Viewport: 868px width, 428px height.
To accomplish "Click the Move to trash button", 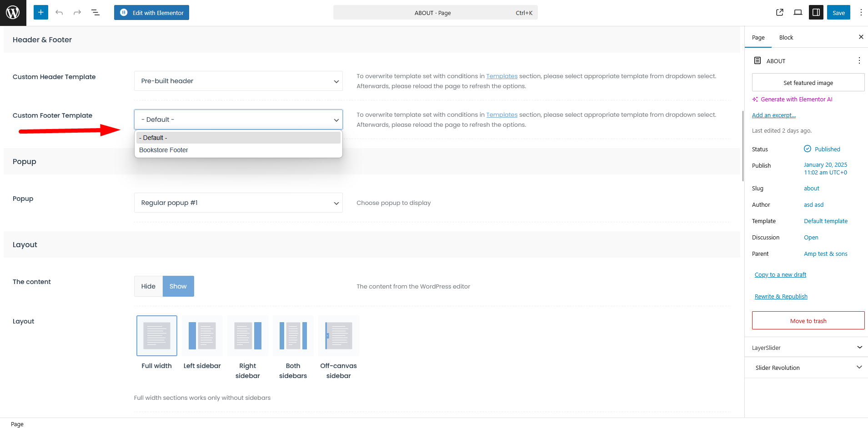I will [x=808, y=321].
